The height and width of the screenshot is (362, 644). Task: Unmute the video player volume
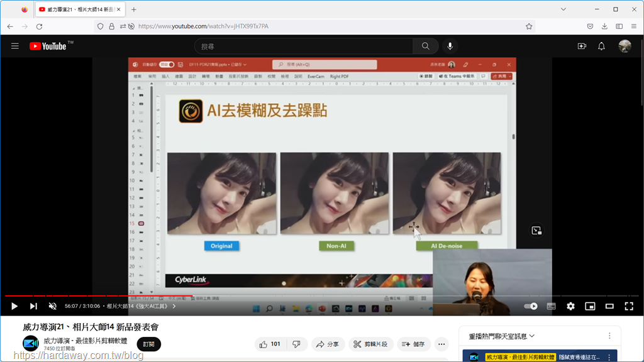53,306
